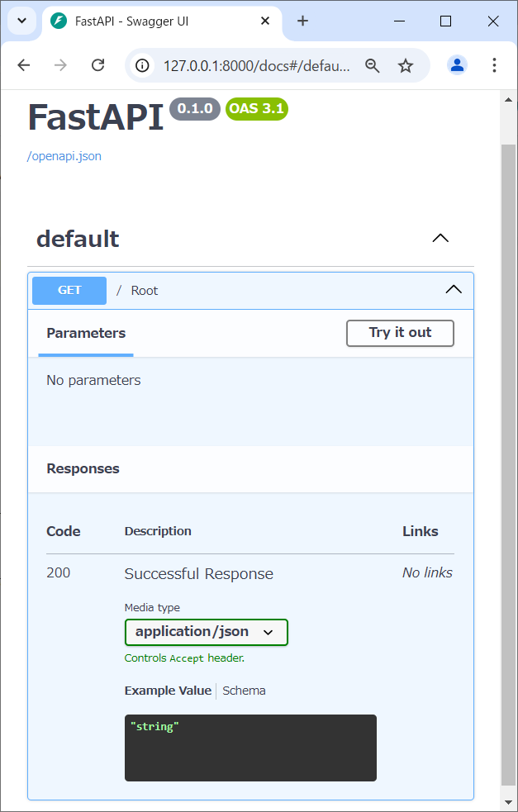Select the Example Value tab
The image size is (518, 812).
tap(168, 690)
